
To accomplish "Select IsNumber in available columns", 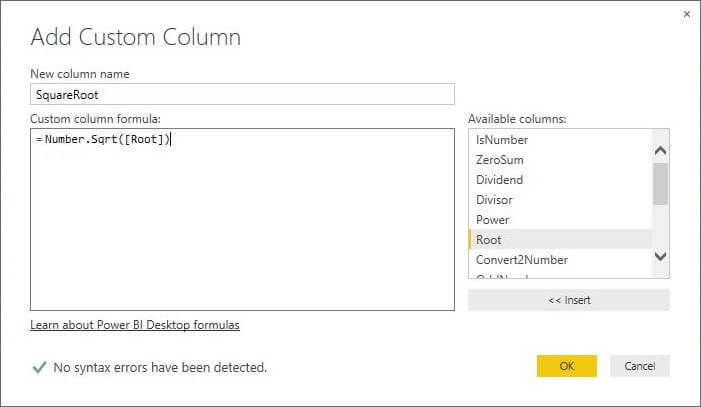I will click(502, 140).
